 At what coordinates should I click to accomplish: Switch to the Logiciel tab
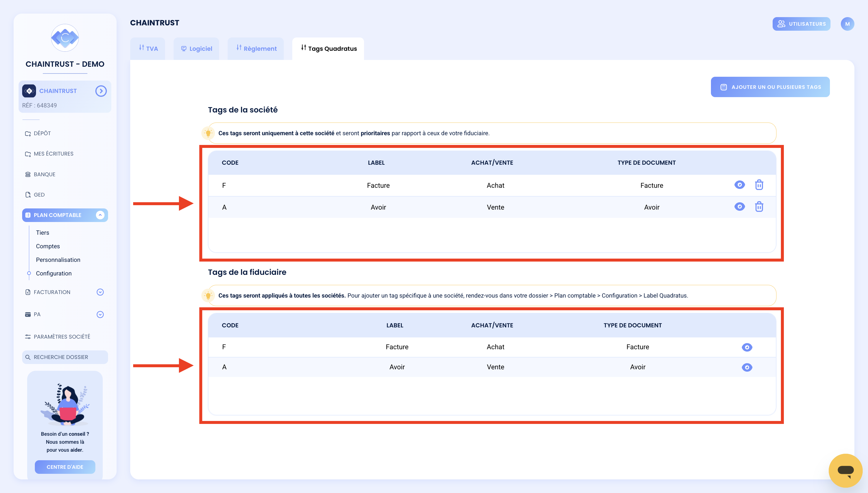pyautogui.click(x=196, y=48)
